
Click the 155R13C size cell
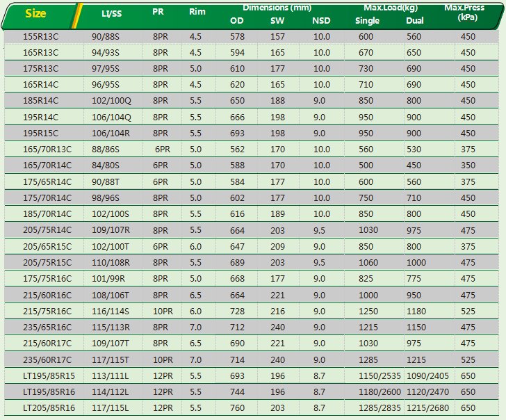point(40,36)
